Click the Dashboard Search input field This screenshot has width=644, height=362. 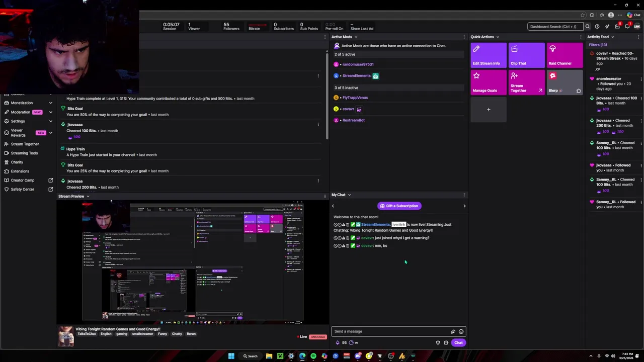tap(555, 27)
